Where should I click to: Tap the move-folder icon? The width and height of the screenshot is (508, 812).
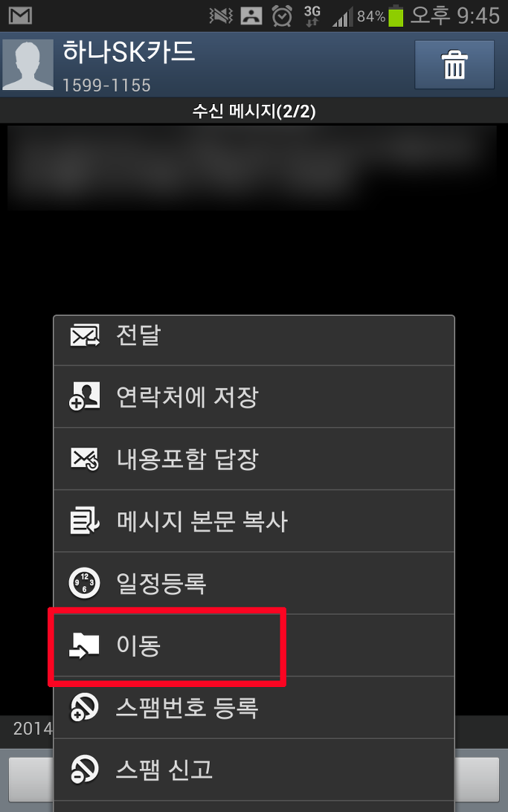(x=84, y=645)
